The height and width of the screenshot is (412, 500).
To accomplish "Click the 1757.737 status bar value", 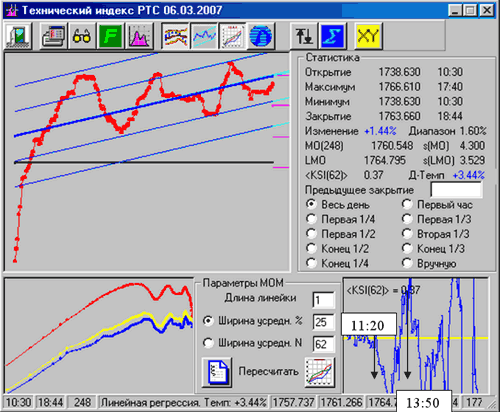I will pyautogui.click(x=294, y=403).
